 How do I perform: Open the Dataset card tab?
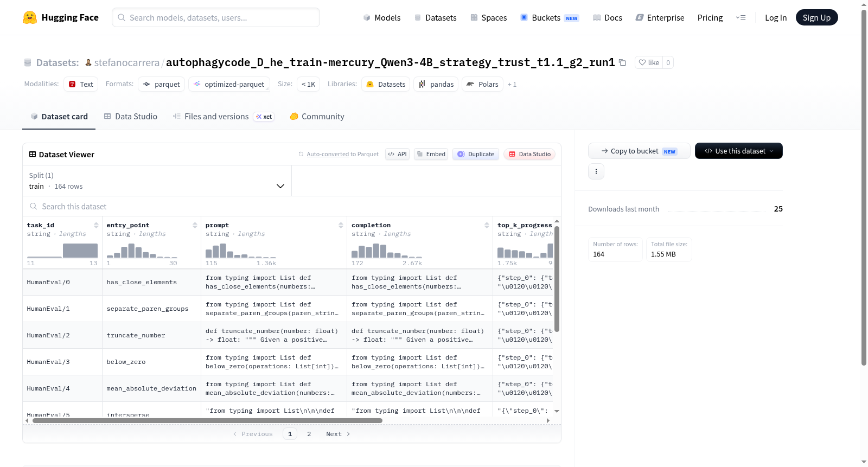tap(59, 116)
